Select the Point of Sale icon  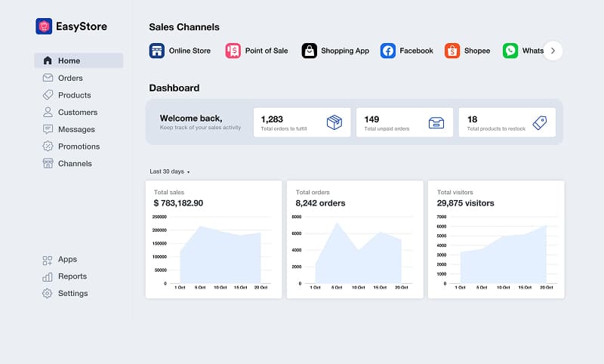[x=233, y=51]
